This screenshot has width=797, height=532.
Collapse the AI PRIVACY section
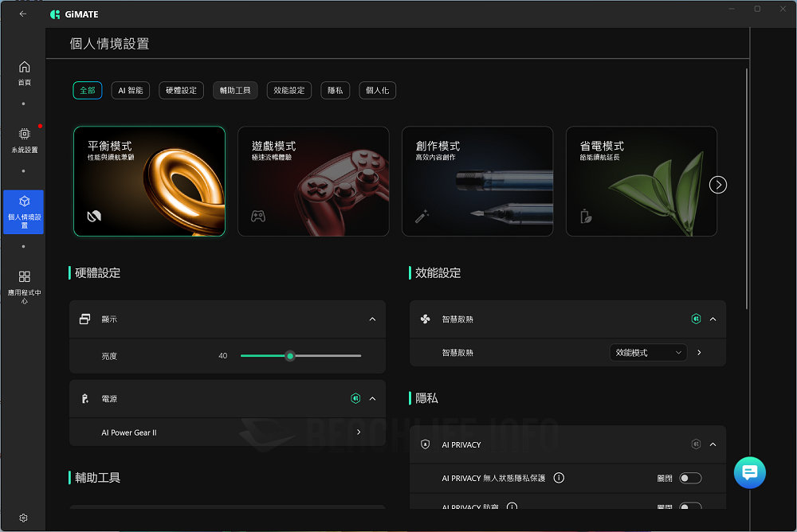[x=713, y=444]
